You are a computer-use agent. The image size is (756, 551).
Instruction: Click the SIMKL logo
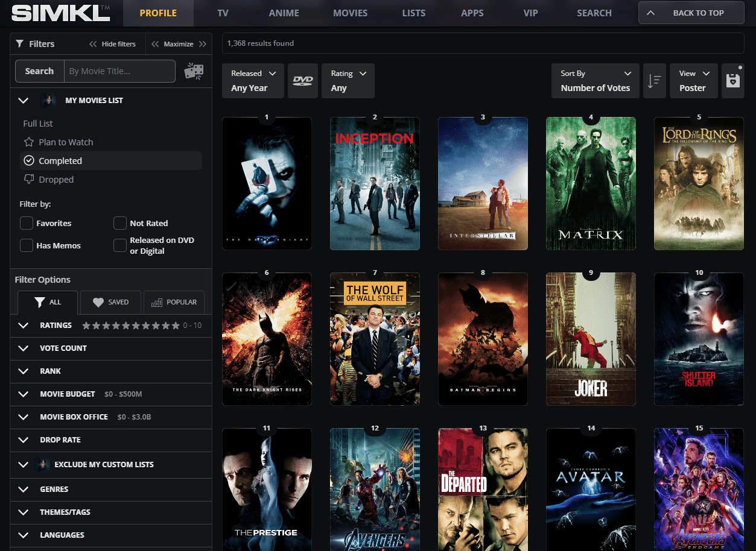coord(60,13)
